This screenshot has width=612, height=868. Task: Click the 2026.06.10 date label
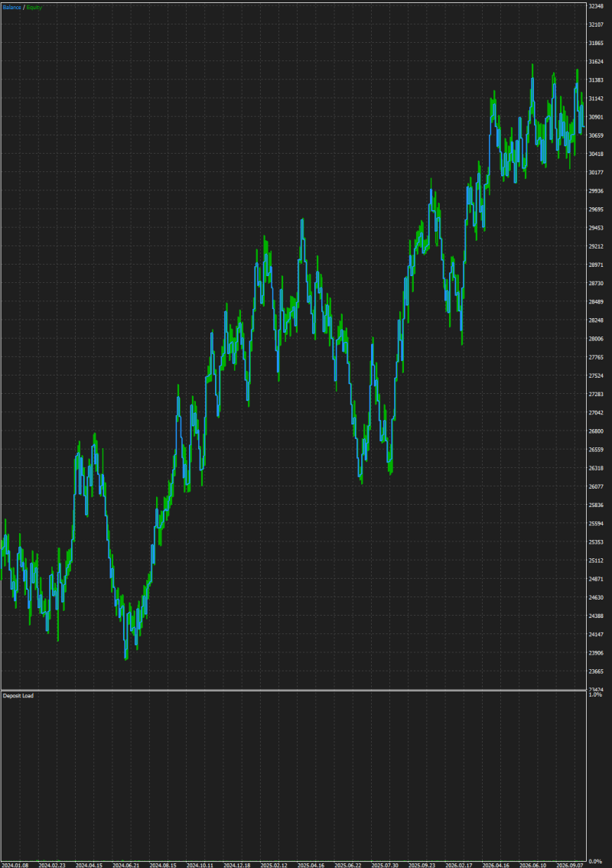click(x=532, y=865)
